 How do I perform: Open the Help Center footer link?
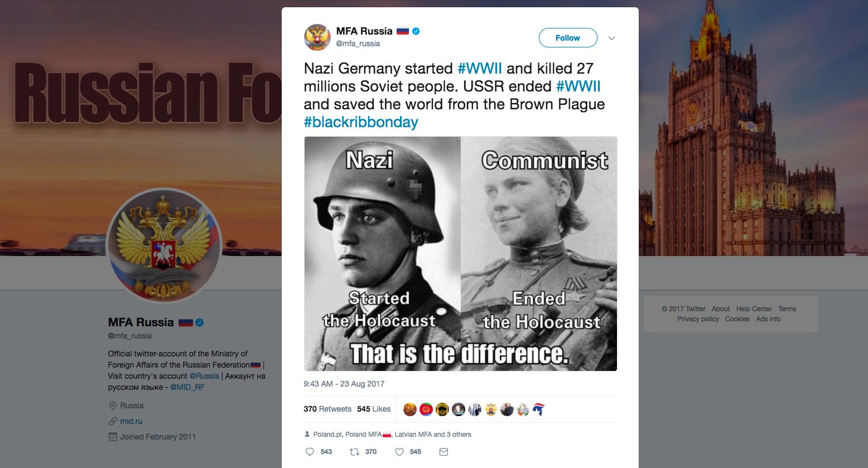754,309
